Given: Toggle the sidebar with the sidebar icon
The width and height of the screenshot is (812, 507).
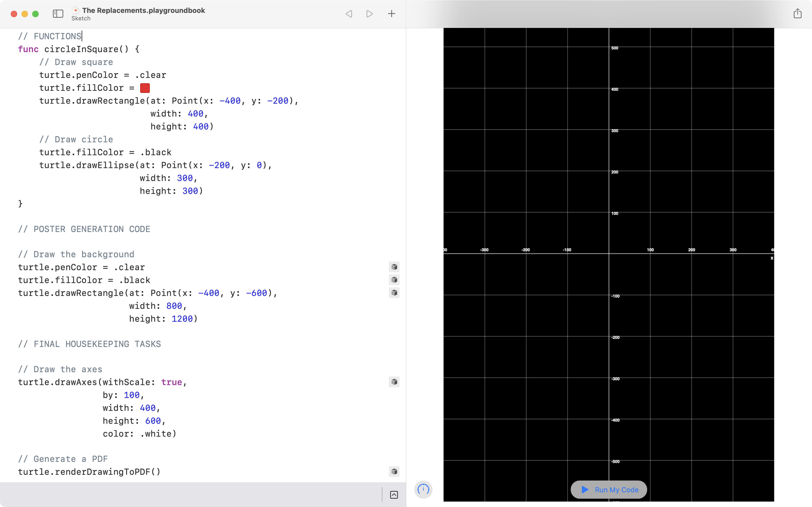Looking at the screenshot, I should [58, 14].
